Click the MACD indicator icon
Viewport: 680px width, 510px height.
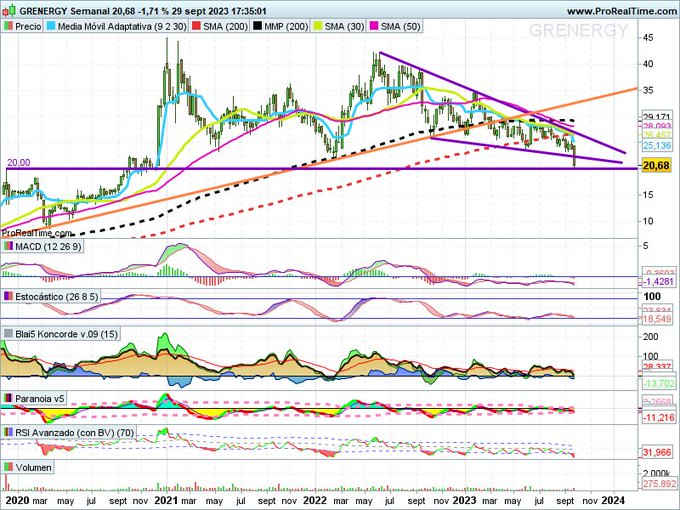[x=8, y=247]
